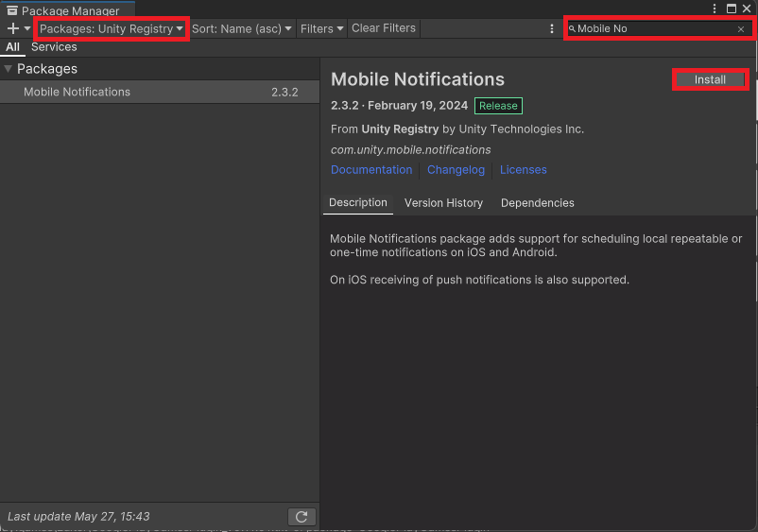Click the '2.3.2 · February 19, 2024' text
Image resolution: width=758 pixels, height=532 pixels.
[399, 105]
